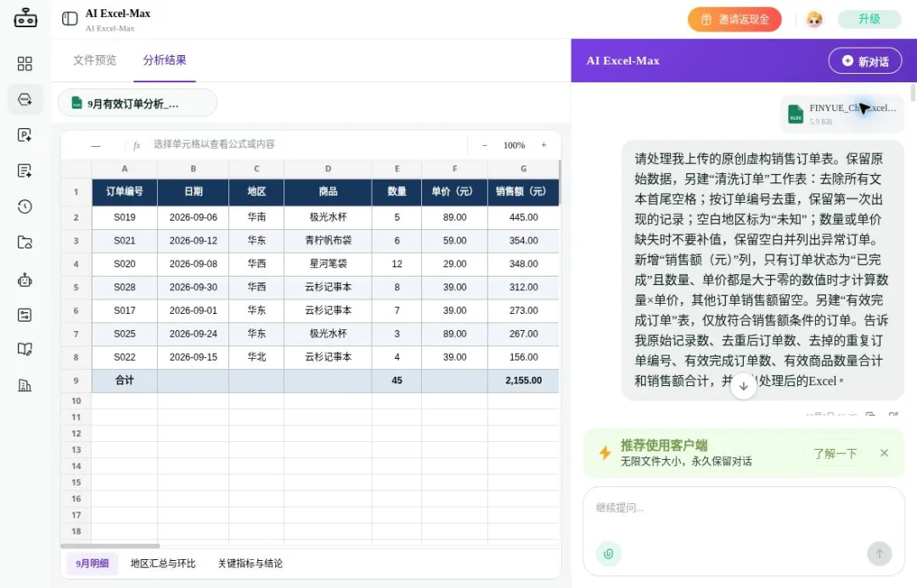Open the uploaded FINYUE xlsx attachment
This screenshot has height=588, width=917.
click(x=841, y=114)
